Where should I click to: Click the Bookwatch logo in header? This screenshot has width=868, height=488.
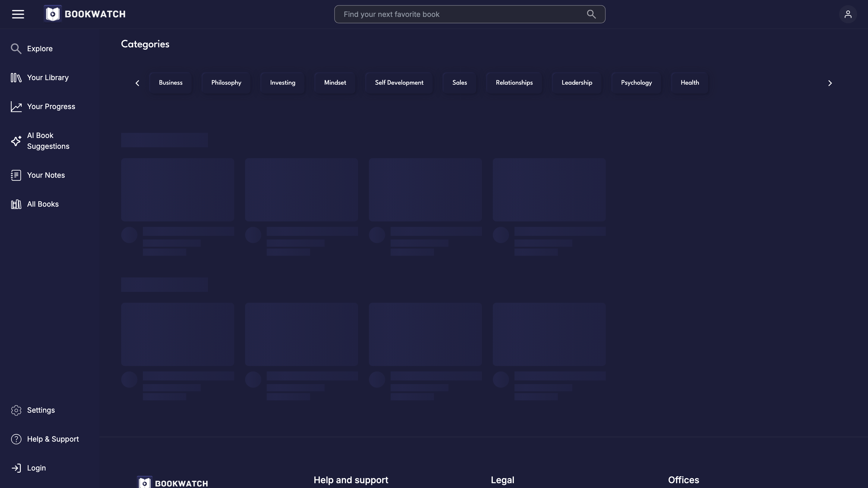85,14
